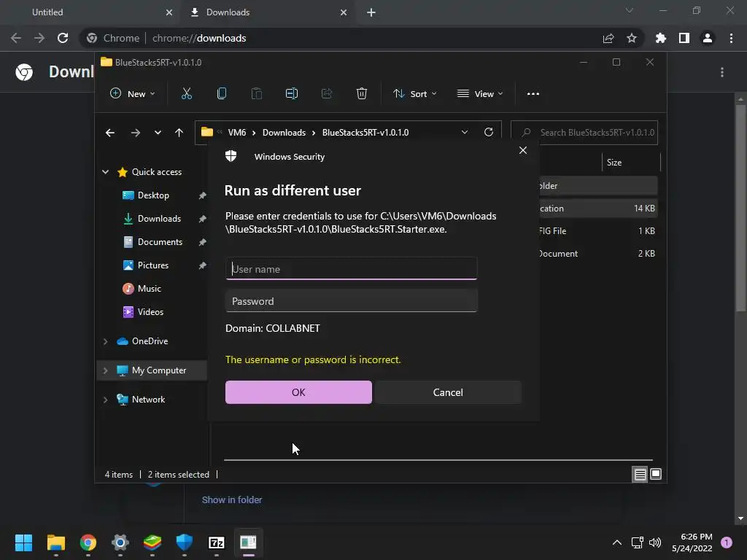
Task: Select the 14 KB file row
Action: point(598,209)
